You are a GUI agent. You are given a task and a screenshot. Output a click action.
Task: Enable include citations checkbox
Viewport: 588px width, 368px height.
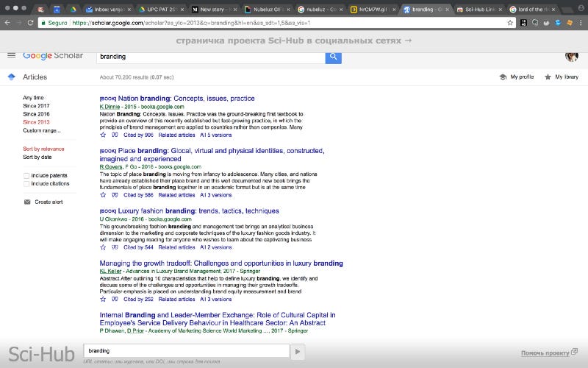click(26, 184)
